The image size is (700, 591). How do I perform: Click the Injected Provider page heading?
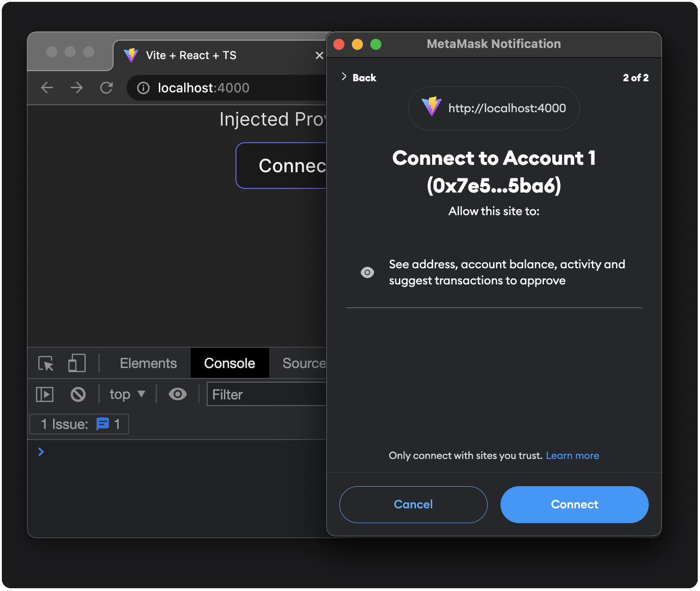(273, 119)
